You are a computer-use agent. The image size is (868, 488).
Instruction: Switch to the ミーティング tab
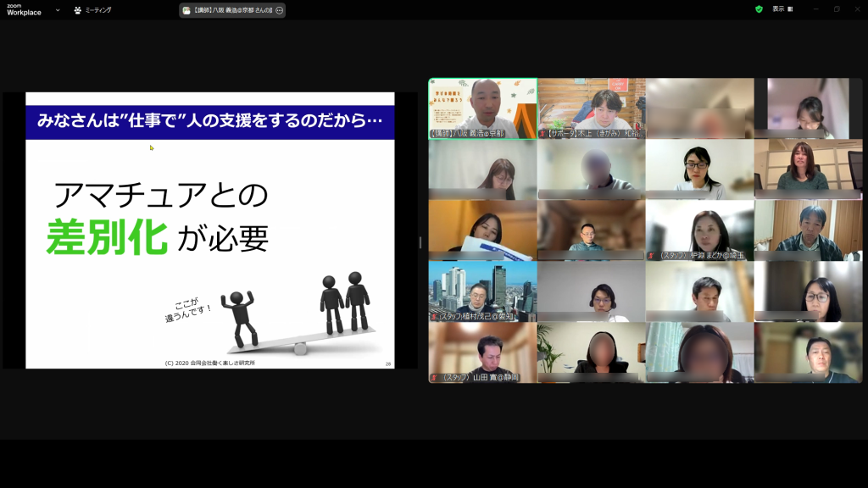pos(92,10)
